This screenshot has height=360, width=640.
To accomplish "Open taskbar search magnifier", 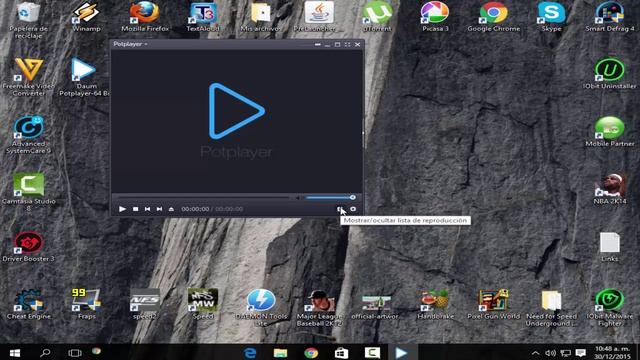I will pyautogui.click(x=45, y=353).
